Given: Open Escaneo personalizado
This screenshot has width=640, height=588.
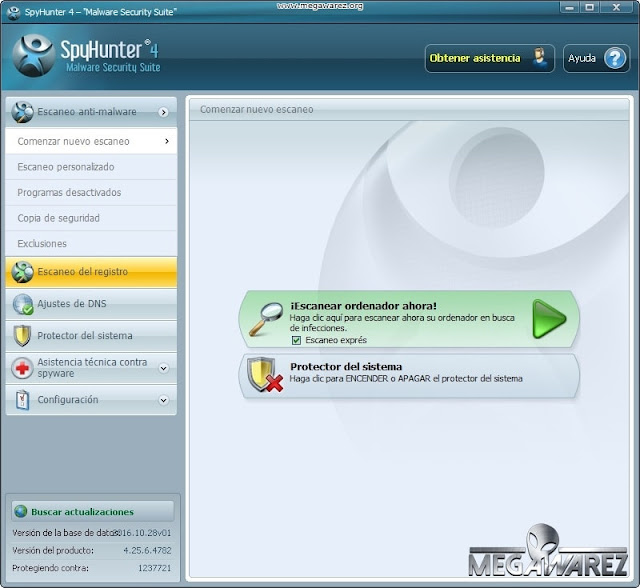Looking at the screenshot, I should pyautogui.click(x=91, y=167).
